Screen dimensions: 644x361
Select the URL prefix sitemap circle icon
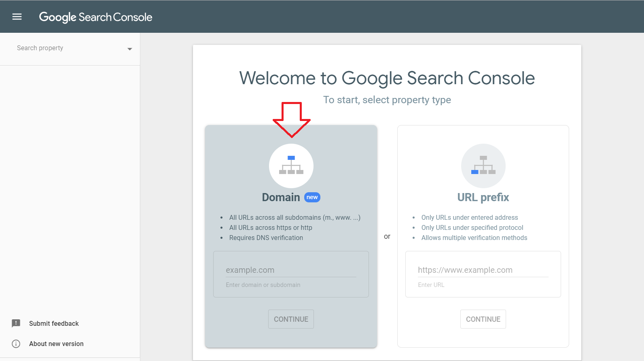483,166
